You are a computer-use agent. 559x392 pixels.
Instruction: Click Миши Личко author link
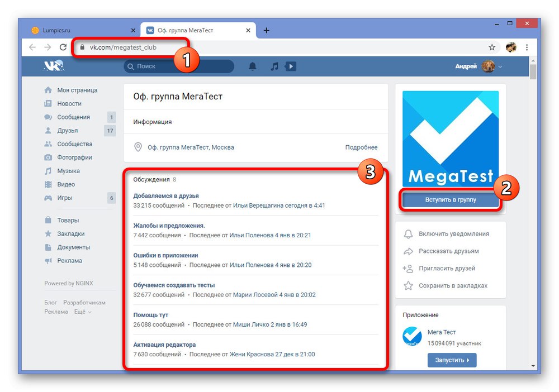coord(251,324)
